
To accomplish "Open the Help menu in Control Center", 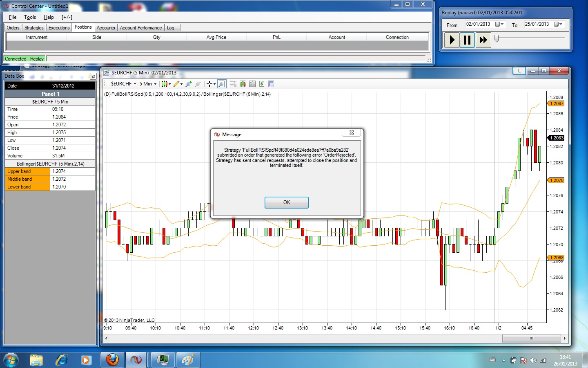I will (x=49, y=17).
